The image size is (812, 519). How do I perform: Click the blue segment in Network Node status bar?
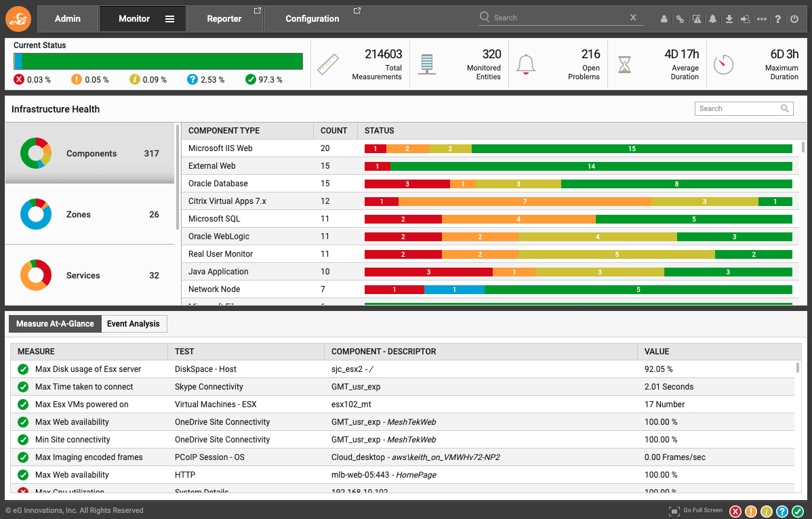pyautogui.click(x=454, y=289)
